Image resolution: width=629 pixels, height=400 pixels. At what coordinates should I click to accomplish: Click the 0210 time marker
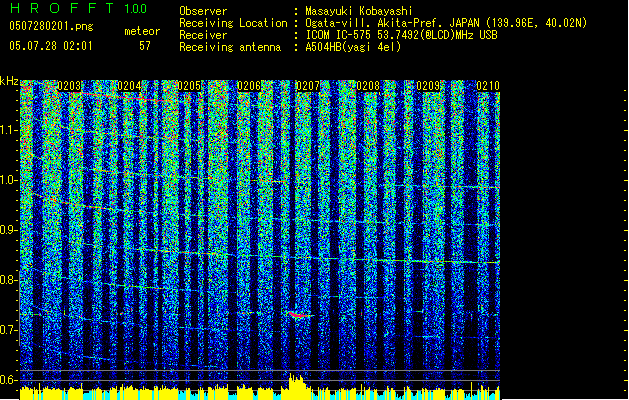point(488,86)
